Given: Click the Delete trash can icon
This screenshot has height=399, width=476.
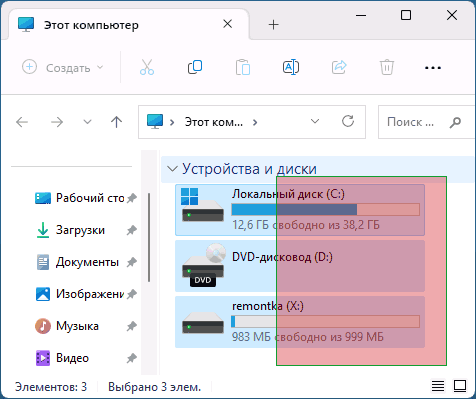Looking at the screenshot, I should [387, 67].
